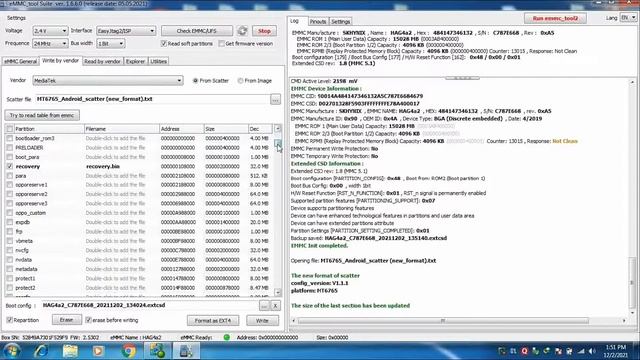Click the green eMMC Ready indicator

(x=227, y=337)
